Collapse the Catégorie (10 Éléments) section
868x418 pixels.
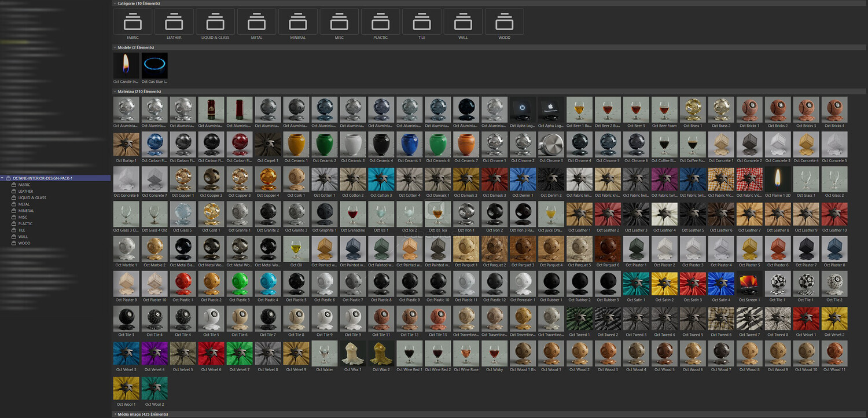(115, 3)
